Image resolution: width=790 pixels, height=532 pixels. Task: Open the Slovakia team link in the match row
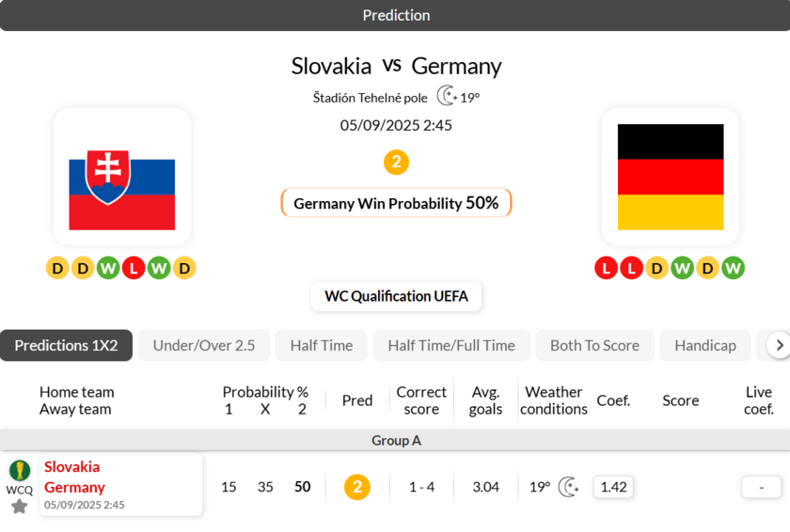[71, 466]
